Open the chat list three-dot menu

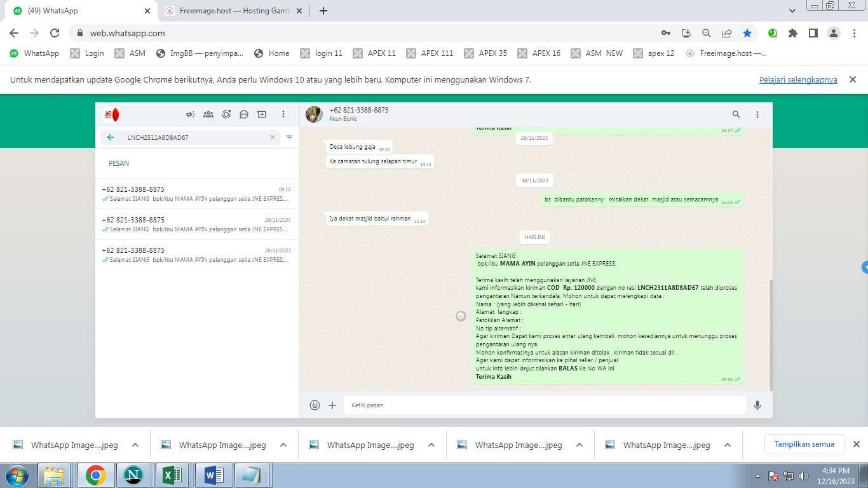283,114
